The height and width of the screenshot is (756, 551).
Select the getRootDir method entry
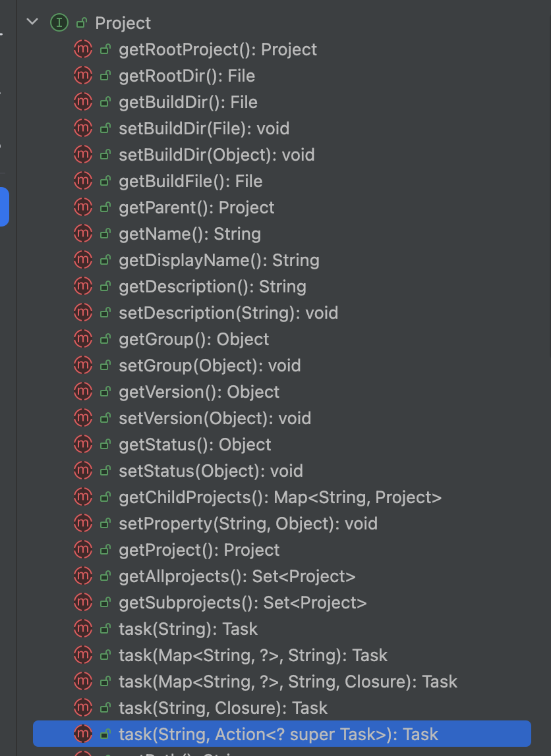pos(186,75)
